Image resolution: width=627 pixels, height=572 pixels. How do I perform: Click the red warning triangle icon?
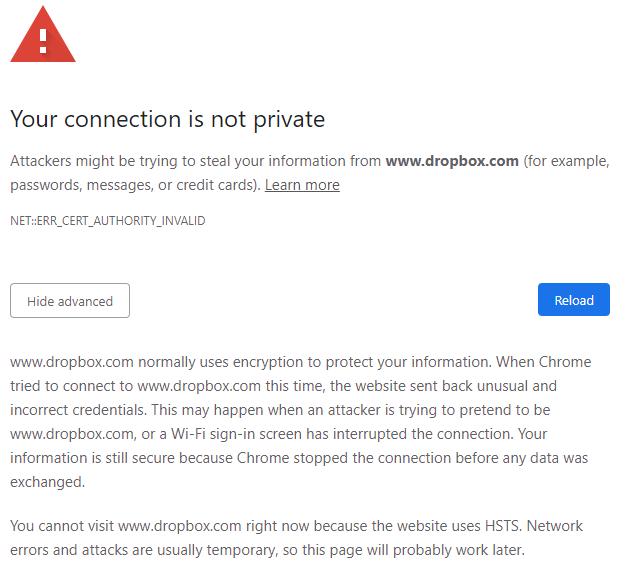(43, 37)
